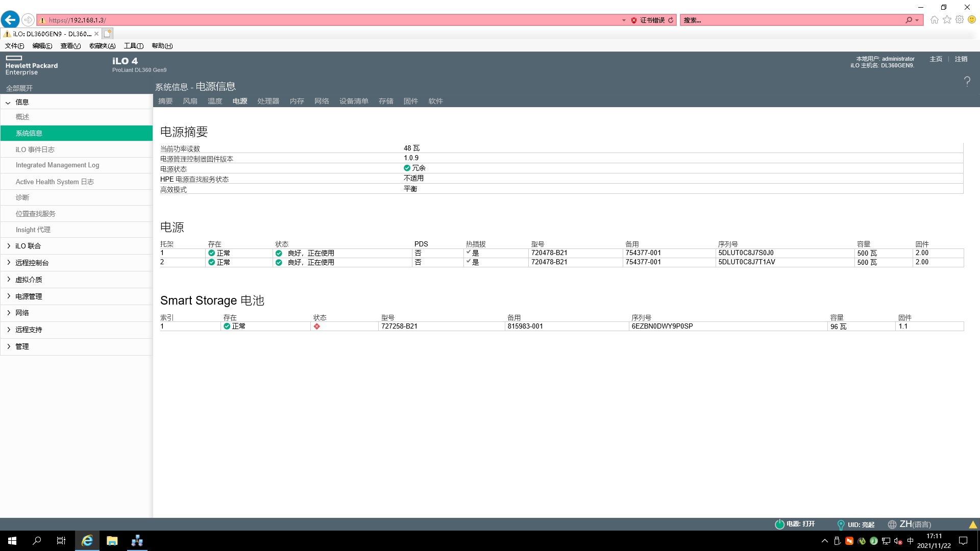Toggle the UID light indicator icon
This screenshot has height=551, width=980.
[841, 524]
